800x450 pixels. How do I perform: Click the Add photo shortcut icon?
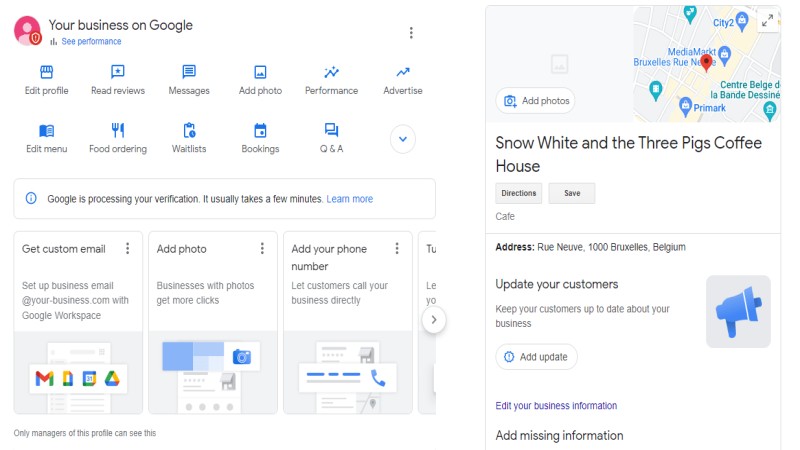point(260,72)
